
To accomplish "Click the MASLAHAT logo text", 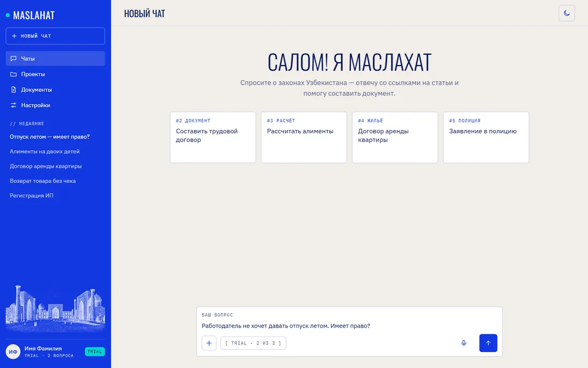I will [34, 16].
